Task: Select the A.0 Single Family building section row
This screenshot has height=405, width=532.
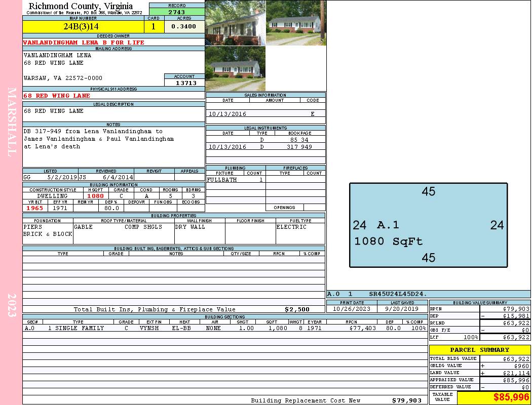Action: pyautogui.click(x=224, y=328)
